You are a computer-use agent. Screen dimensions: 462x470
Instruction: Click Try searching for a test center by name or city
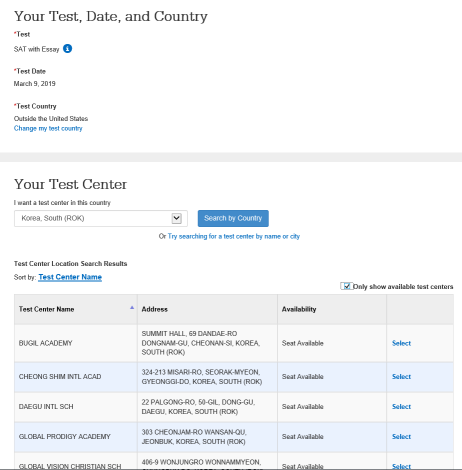click(234, 236)
